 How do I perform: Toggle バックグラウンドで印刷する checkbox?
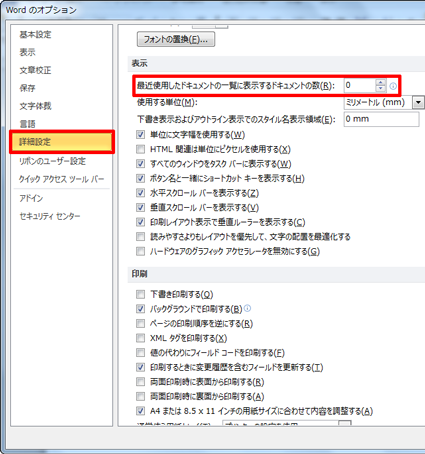click(140, 309)
